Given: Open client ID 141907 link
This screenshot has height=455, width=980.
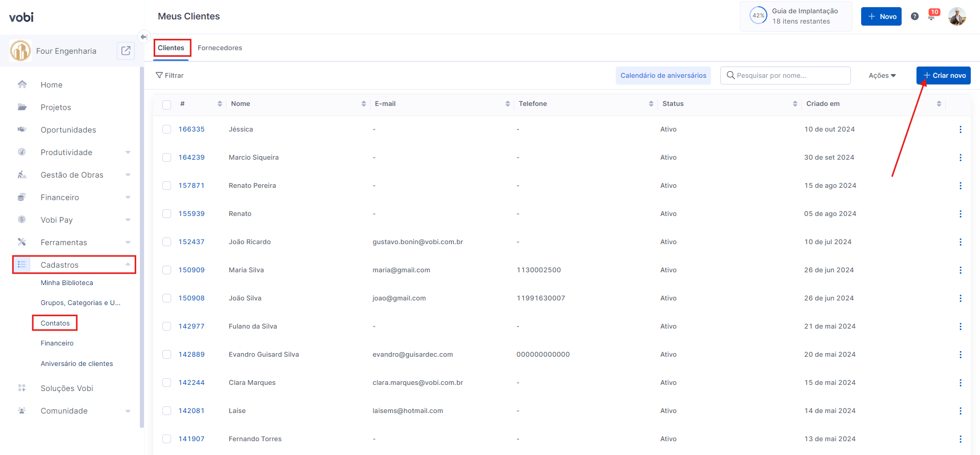Looking at the screenshot, I should [x=192, y=439].
